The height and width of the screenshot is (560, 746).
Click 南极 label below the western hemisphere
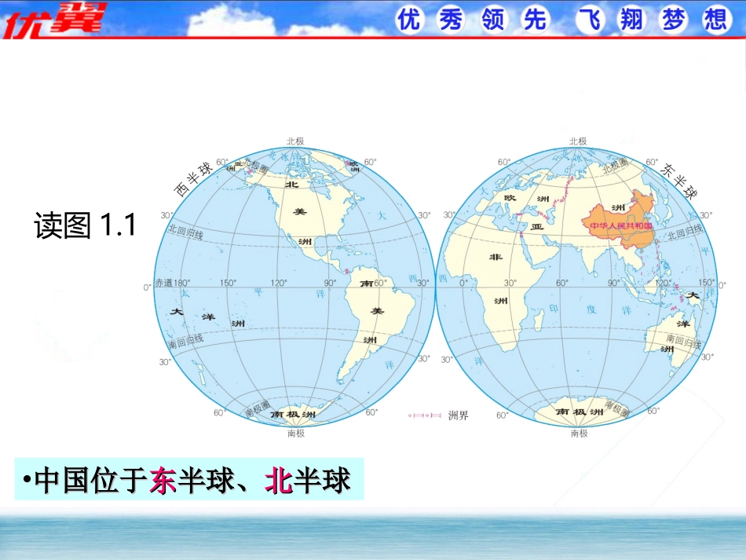pos(296,433)
